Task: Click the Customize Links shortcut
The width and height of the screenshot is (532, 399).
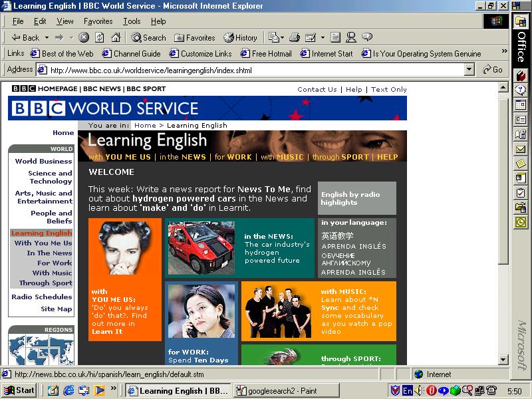Action: pos(201,54)
